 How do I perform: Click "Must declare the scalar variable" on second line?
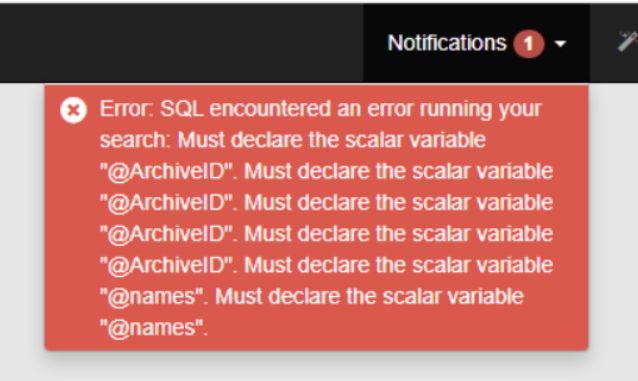coord(332,140)
